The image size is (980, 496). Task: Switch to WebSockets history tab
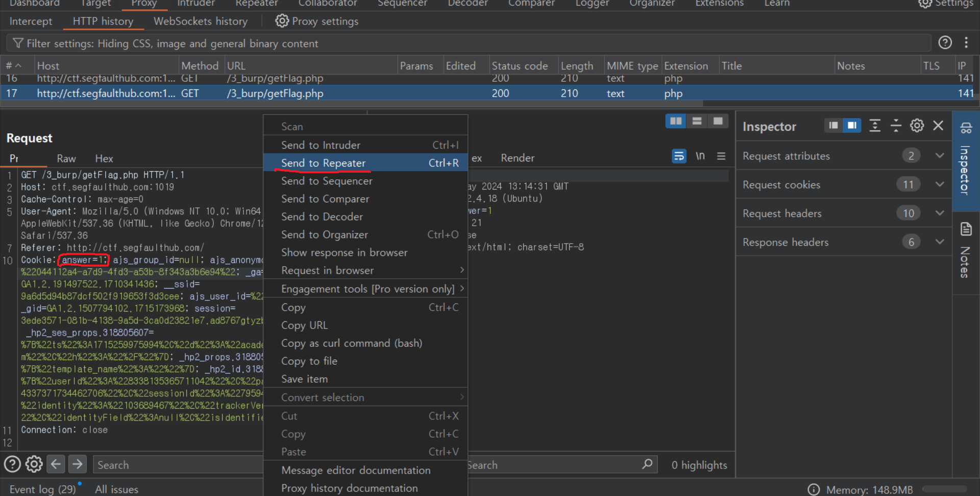pyautogui.click(x=201, y=21)
